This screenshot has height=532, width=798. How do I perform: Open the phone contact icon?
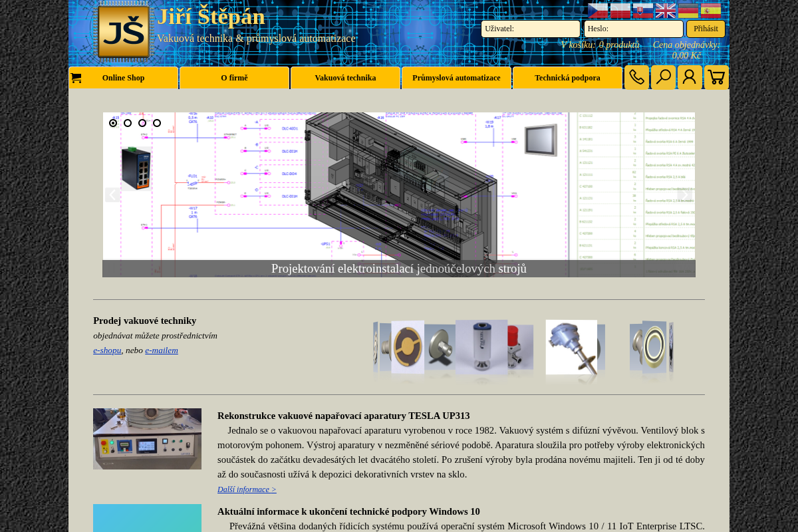[636, 77]
